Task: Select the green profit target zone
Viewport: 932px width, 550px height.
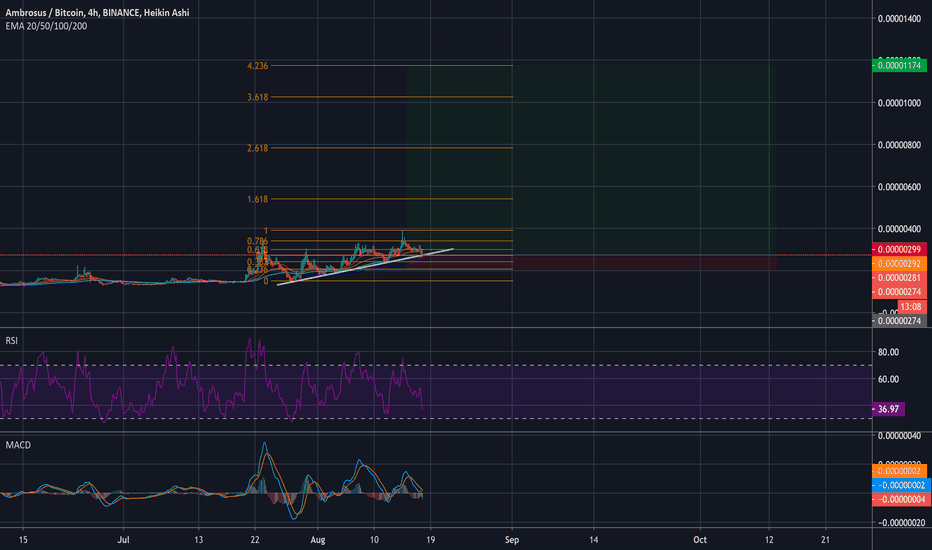Action: [x=591, y=161]
